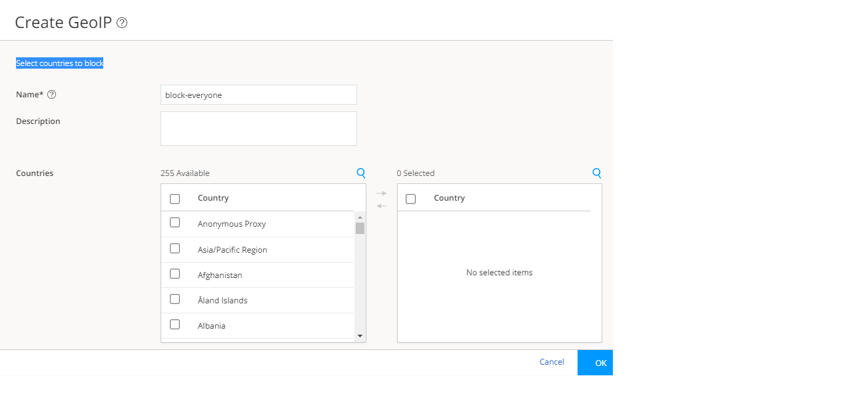The image size is (868, 396).
Task: Click the right arrow to add countries
Action: point(381,193)
